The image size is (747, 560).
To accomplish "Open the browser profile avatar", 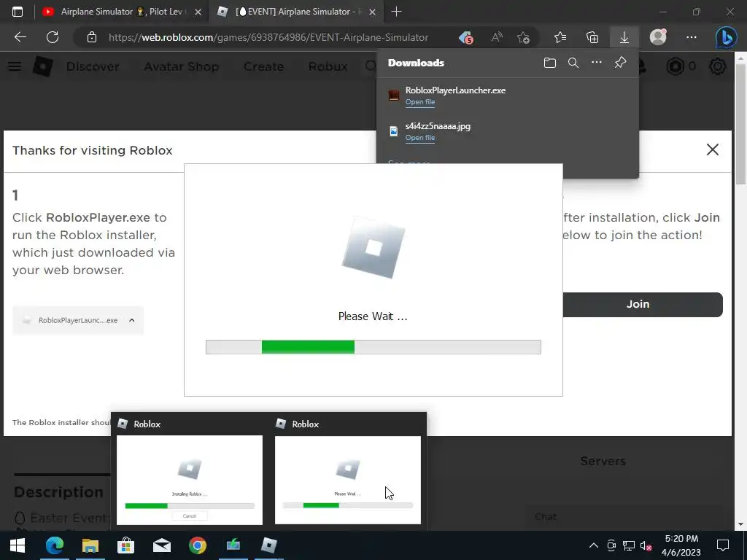I will click(x=658, y=37).
